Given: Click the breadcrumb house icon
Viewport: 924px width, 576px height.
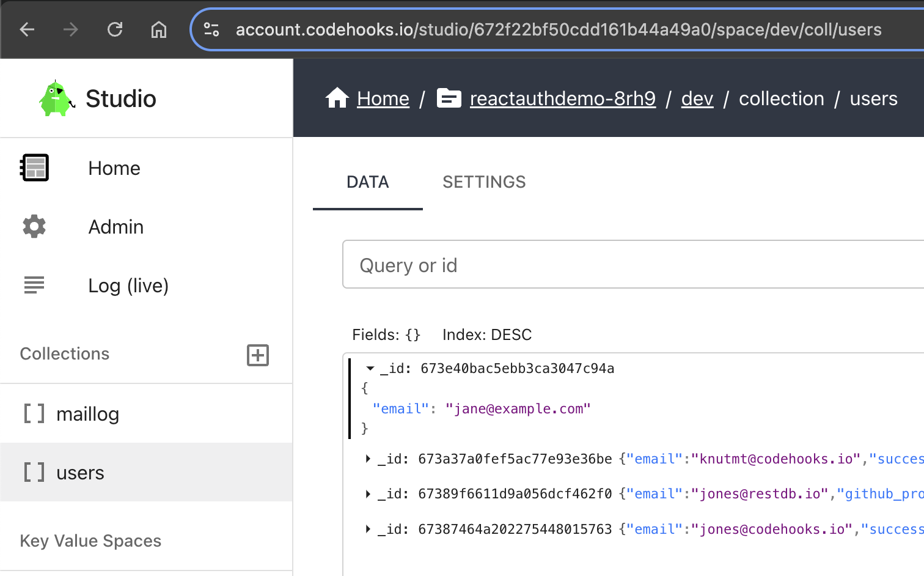Looking at the screenshot, I should click(x=337, y=98).
